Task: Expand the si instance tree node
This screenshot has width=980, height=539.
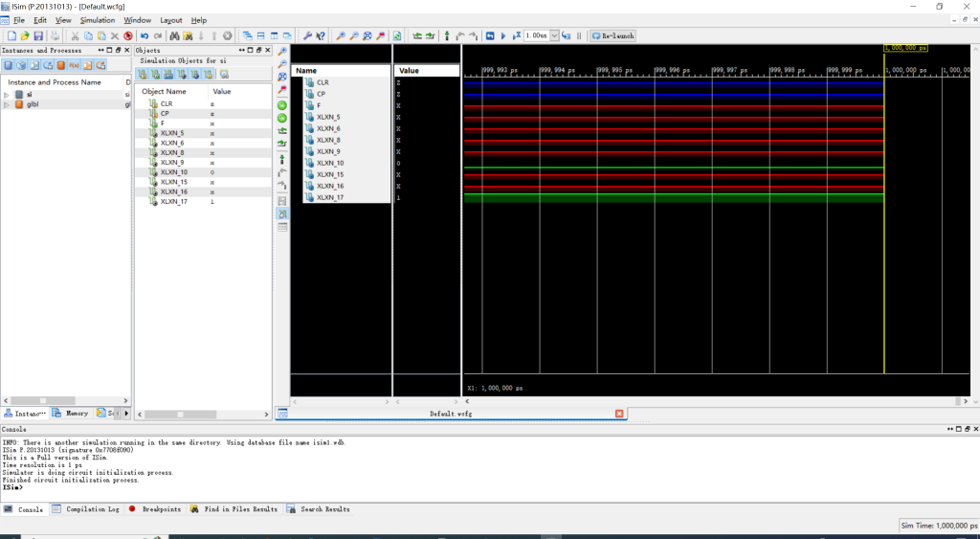Action: [7, 94]
